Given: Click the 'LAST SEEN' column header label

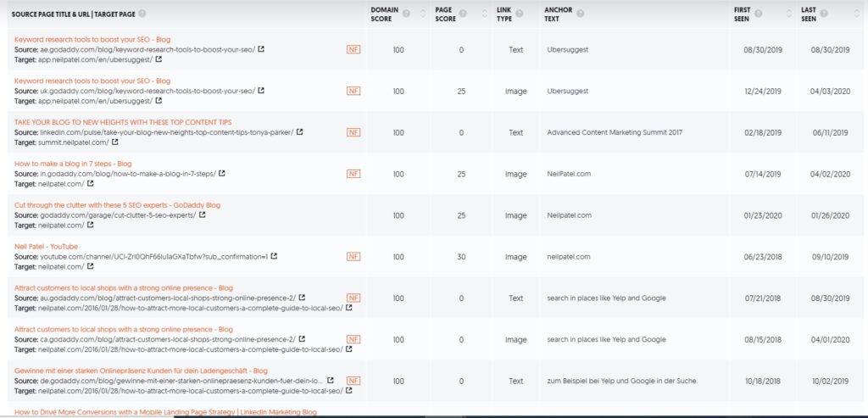Looking at the screenshot, I should pos(809,14).
